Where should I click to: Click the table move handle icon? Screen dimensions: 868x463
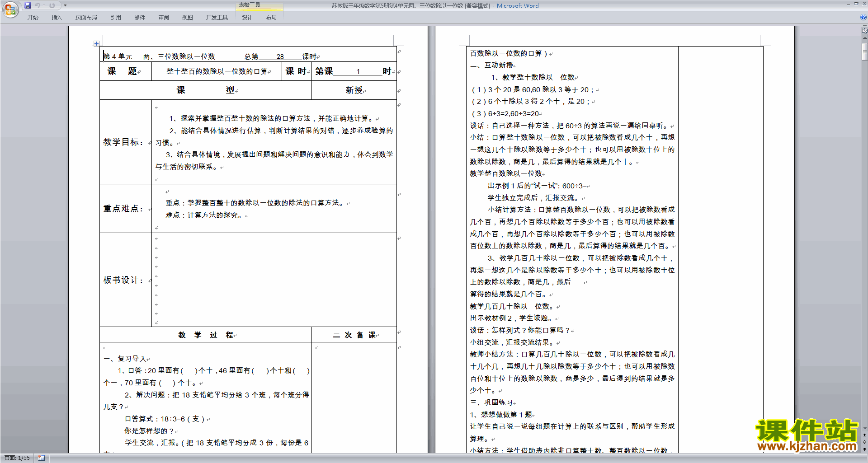click(x=96, y=43)
